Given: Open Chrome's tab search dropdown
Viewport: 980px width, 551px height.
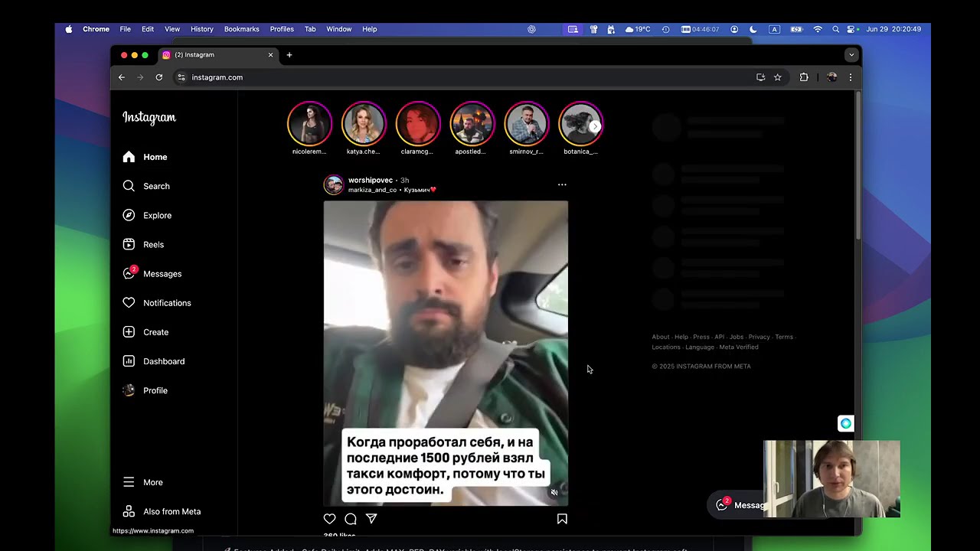Looking at the screenshot, I should tap(851, 55).
